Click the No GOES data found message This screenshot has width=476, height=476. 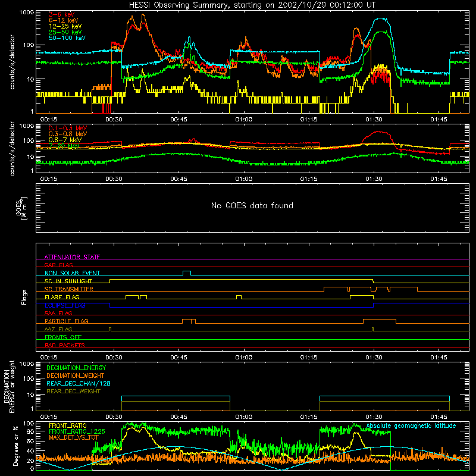[252, 206]
